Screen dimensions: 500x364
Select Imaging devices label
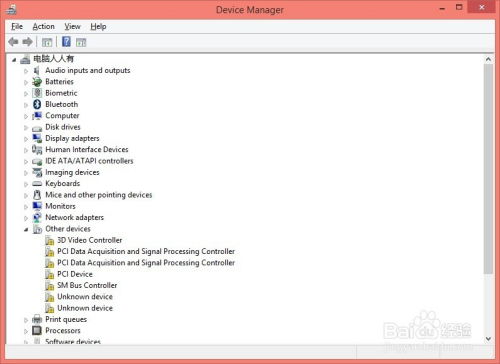(72, 172)
